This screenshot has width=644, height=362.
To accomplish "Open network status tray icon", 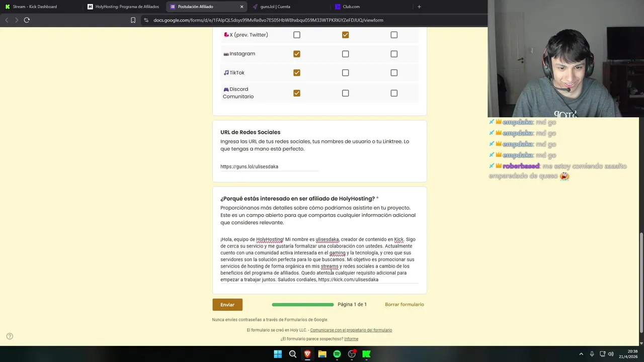I will click(x=602, y=354).
